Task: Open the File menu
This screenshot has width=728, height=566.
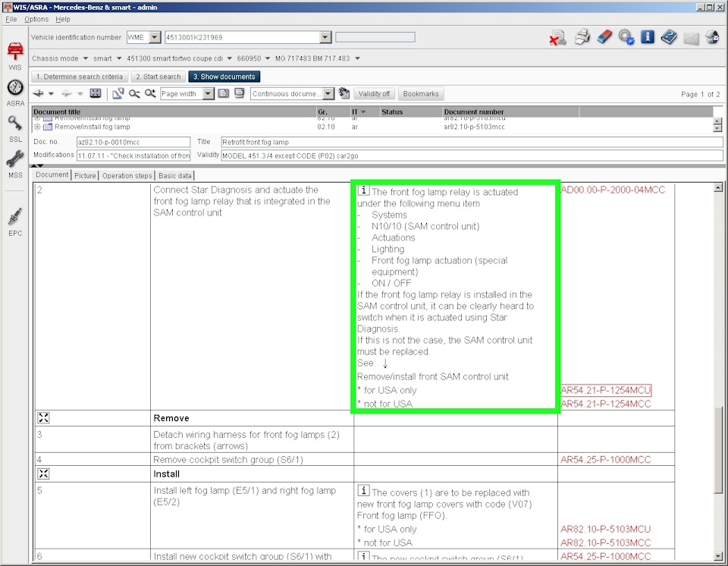Action: (x=11, y=20)
